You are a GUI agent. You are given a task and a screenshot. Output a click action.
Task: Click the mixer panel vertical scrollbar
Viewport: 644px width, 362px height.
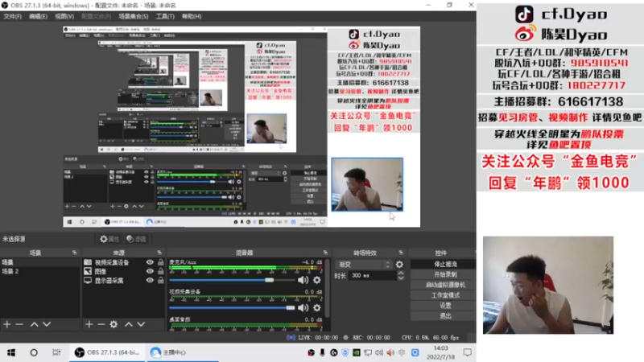tap(328, 287)
